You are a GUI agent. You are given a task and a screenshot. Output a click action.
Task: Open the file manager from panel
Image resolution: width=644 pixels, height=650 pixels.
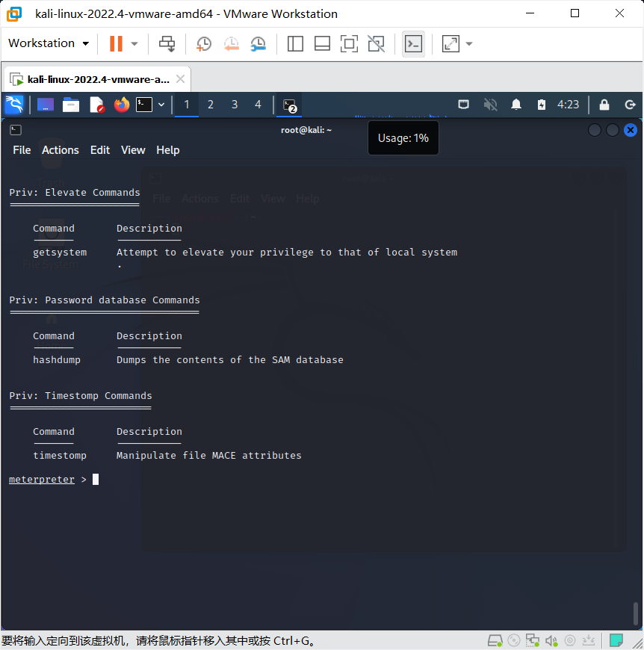(x=71, y=105)
